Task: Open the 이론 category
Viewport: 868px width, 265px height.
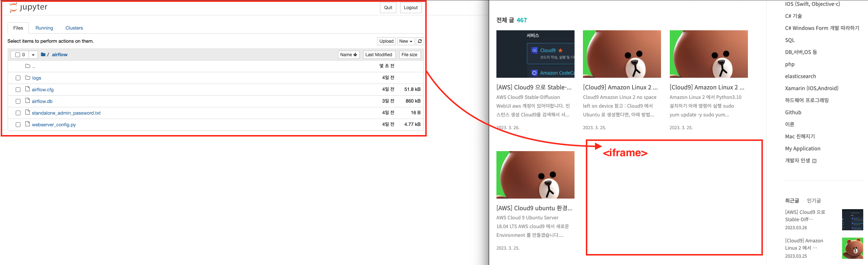Action: [x=790, y=124]
